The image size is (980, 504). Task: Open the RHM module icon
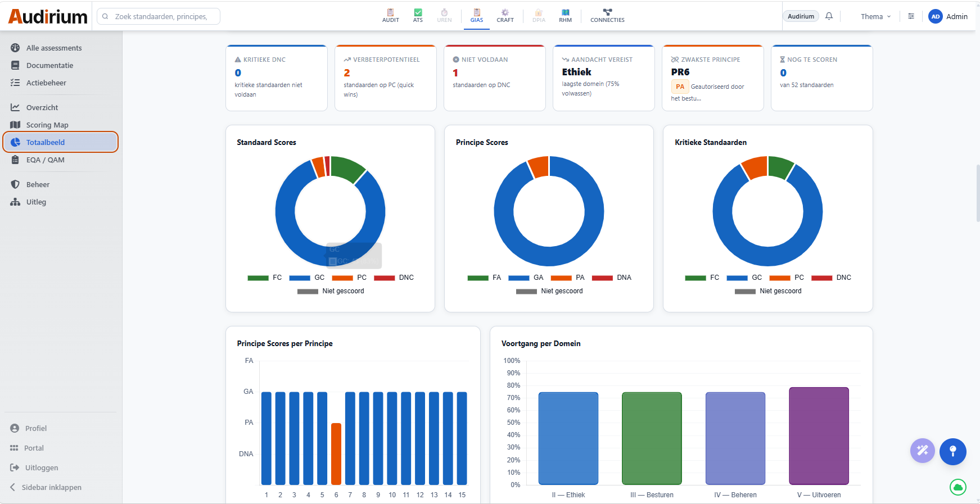coord(565,16)
